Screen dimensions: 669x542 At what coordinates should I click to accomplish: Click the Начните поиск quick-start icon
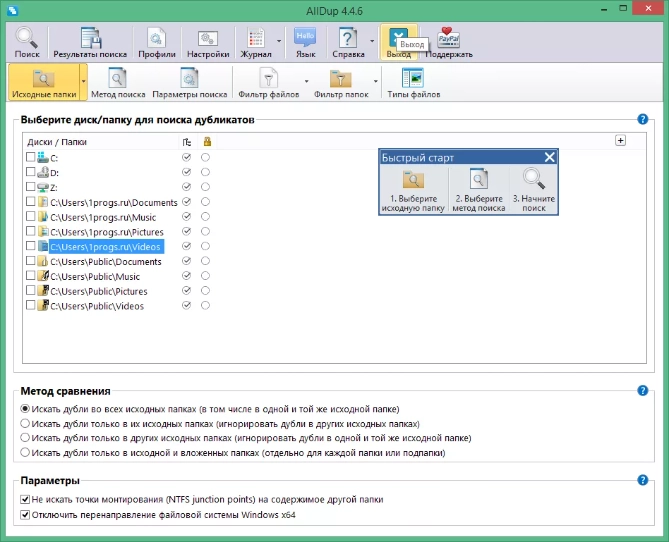pos(533,189)
